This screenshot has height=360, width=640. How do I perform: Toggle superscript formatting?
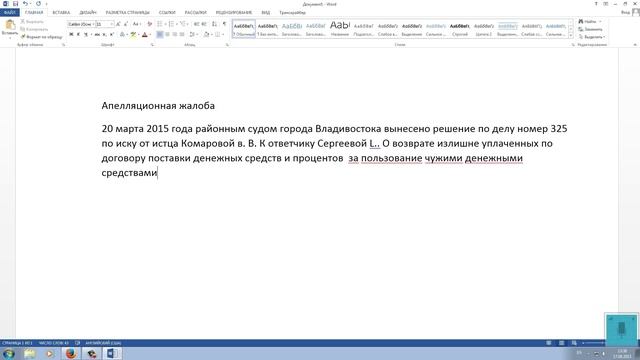coord(111,35)
